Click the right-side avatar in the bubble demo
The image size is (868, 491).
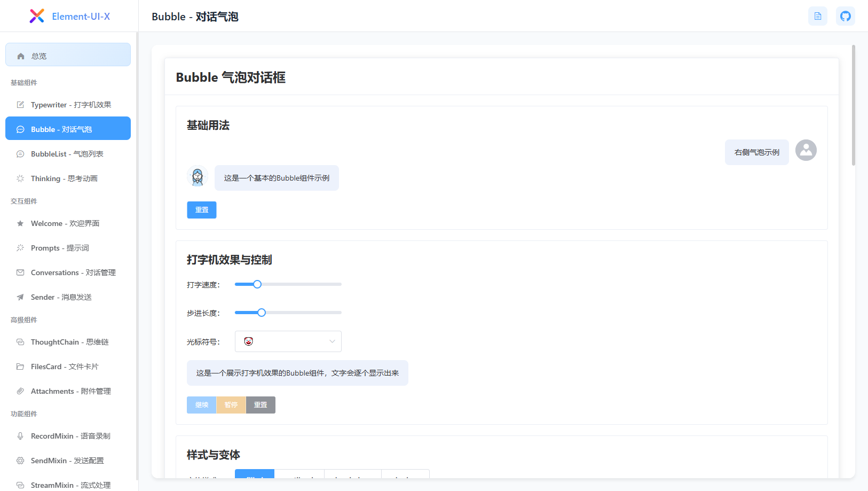pos(806,150)
